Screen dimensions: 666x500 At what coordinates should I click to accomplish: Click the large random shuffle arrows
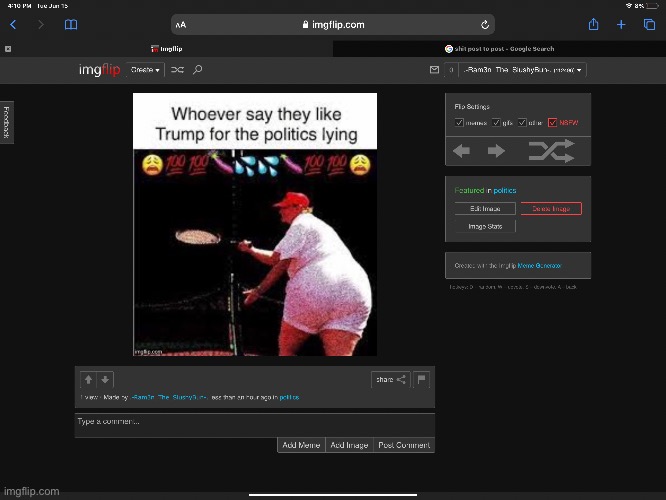point(552,151)
